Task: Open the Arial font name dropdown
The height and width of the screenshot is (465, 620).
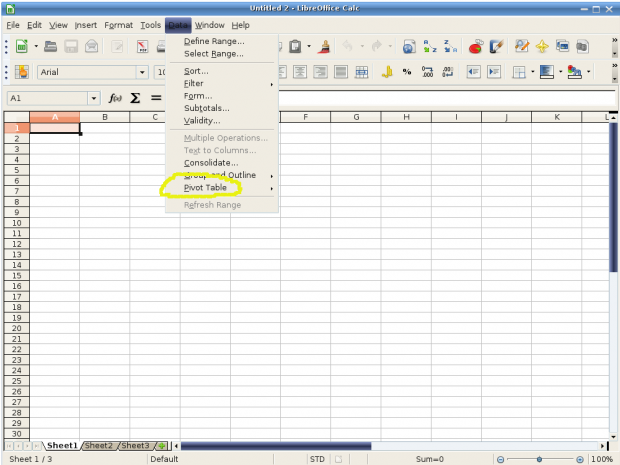Action: 142,72
